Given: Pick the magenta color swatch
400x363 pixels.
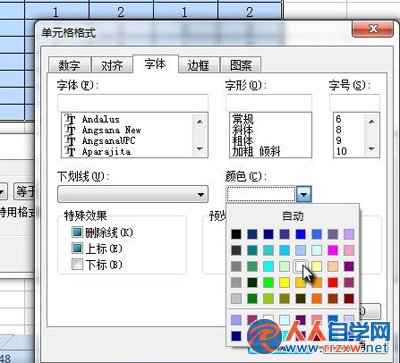Looking at the screenshot, I should pyautogui.click(x=333, y=250).
